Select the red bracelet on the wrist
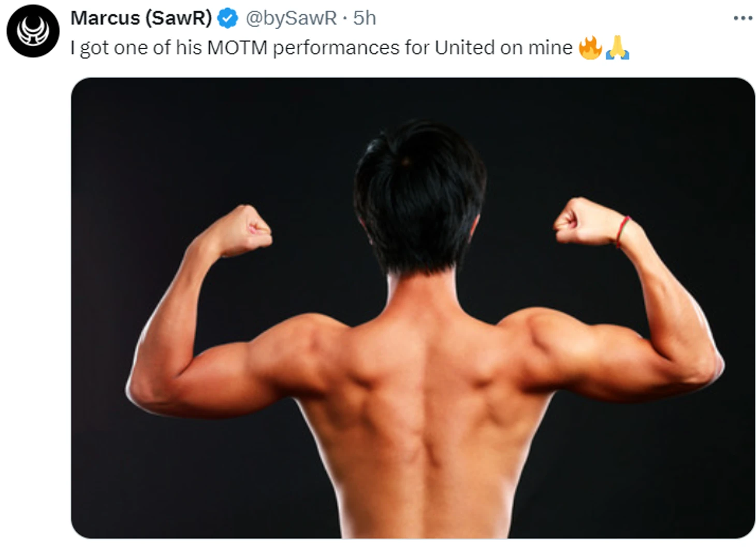The image size is (756, 554). (x=622, y=231)
